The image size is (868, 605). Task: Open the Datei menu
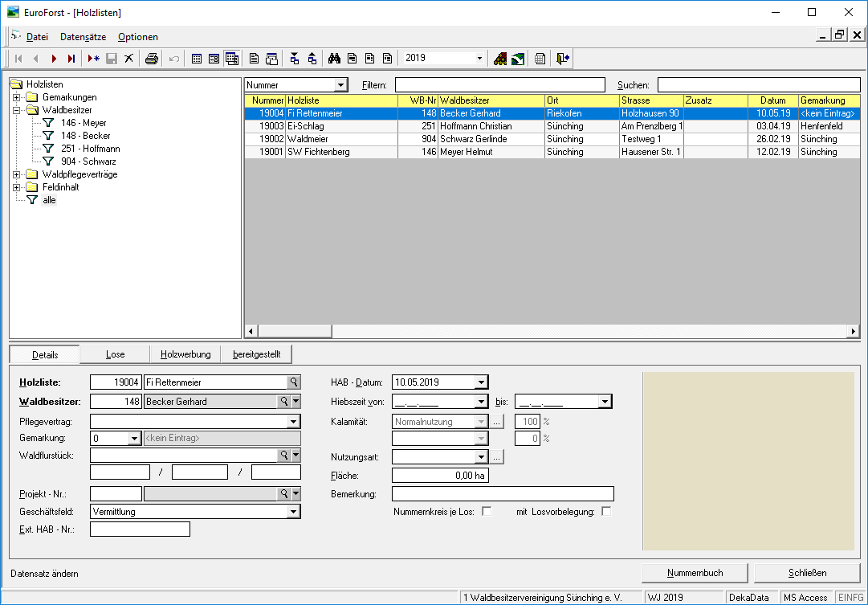point(37,37)
